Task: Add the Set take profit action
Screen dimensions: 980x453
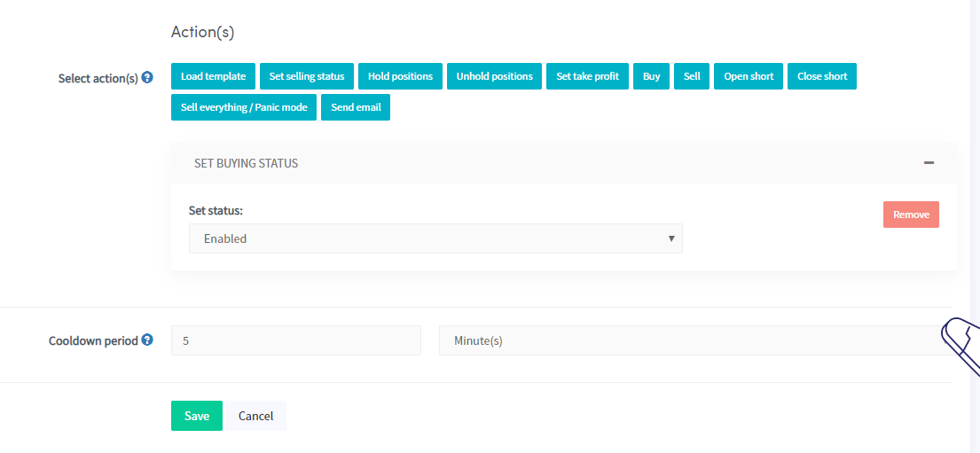Action: tap(587, 76)
